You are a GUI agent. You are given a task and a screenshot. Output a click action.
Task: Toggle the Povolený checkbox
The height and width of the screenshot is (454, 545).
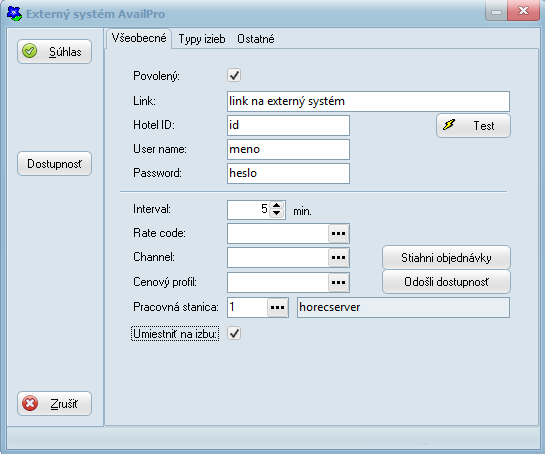click(x=234, y=75)
